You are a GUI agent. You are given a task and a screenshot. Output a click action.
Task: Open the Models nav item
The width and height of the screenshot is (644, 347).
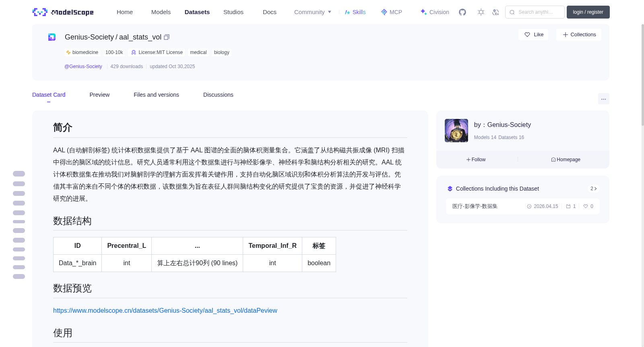[161, 12]
